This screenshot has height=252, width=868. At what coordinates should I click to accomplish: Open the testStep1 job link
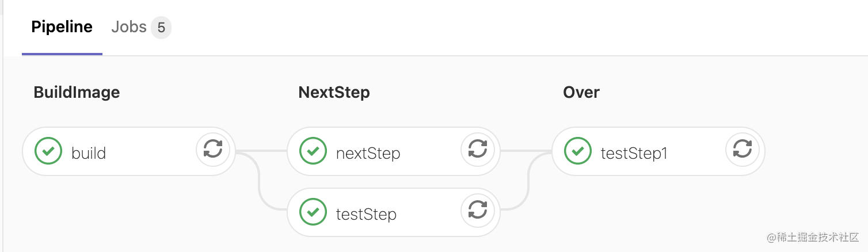634,154
